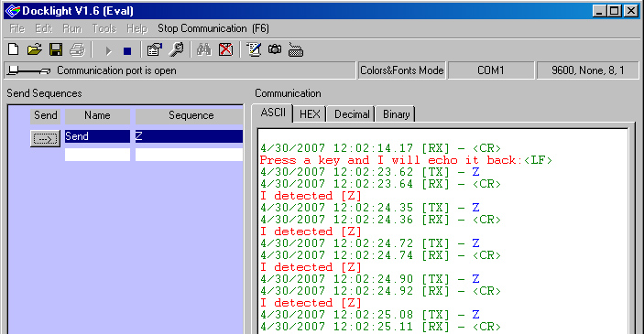Stop communication with the blue square icon
Viewport: 644px width, 334px height.
tap(127, 51)
